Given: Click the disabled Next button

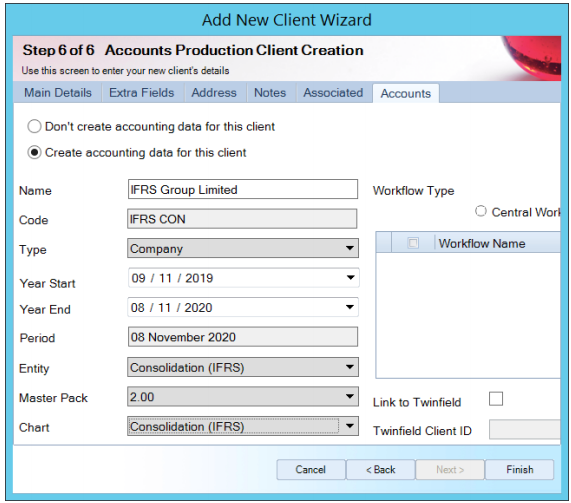Looking at the screenshot, I should tap(450, 469).
